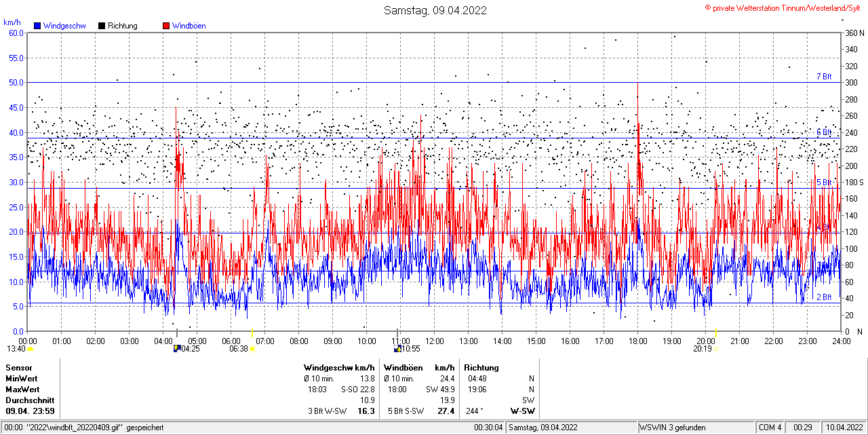Click the 3 Bft W-SW reading
Image resolution: width=868 pixels, height=435 pixels.
(328, 411)
